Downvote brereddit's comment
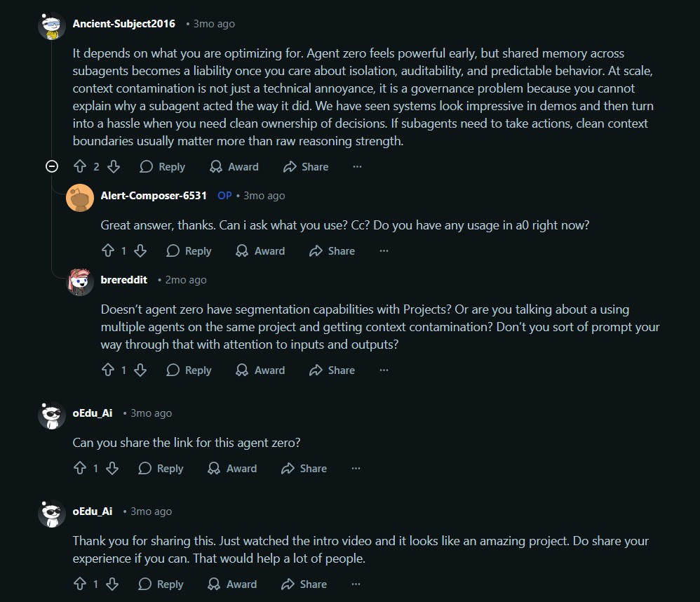Screen dimensions: 700x602 pyautogui.click(x=140, y=370)
